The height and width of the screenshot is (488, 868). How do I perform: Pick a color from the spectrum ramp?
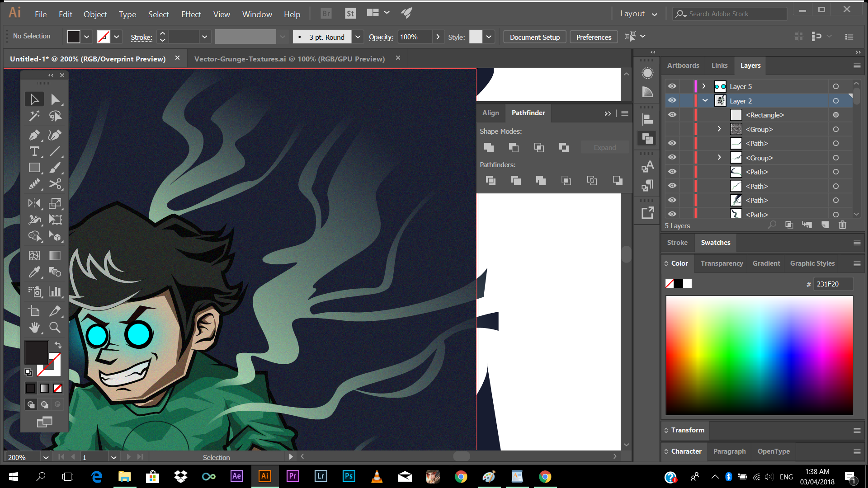(759, 355)
